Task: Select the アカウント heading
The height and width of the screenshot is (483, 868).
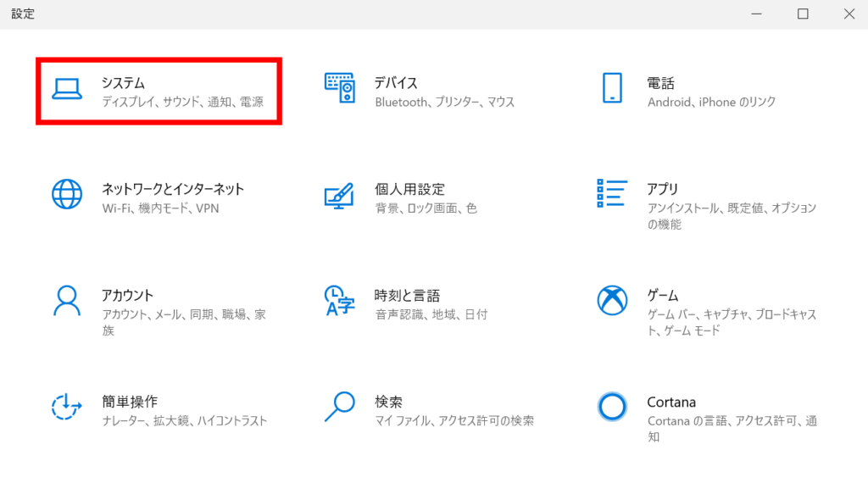Action: point(127,296)
